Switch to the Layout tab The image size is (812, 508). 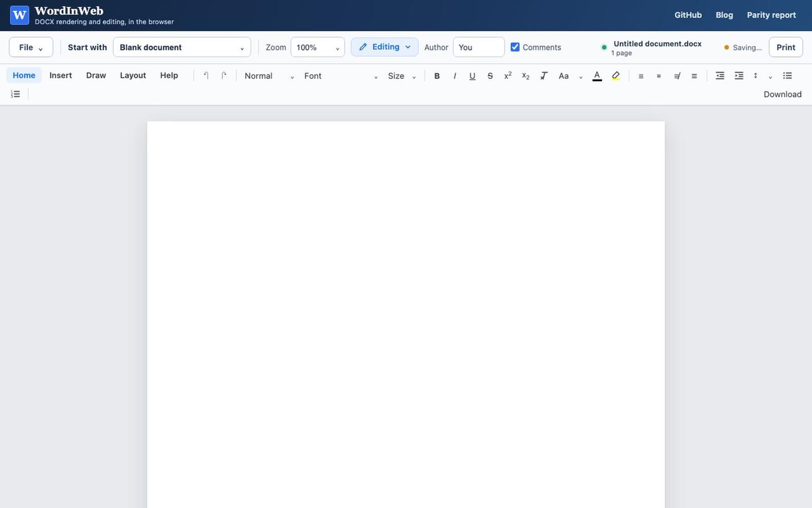coord(133,75)
